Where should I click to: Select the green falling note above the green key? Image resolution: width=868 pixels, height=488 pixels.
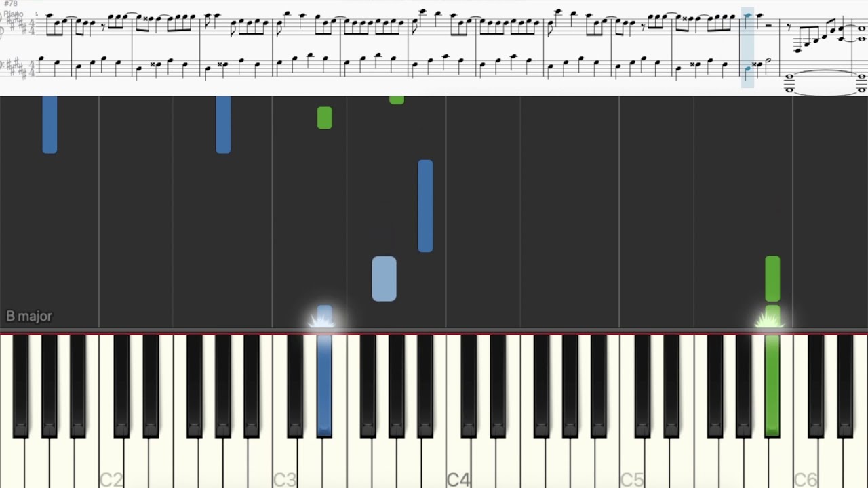[x=772, y=279]
